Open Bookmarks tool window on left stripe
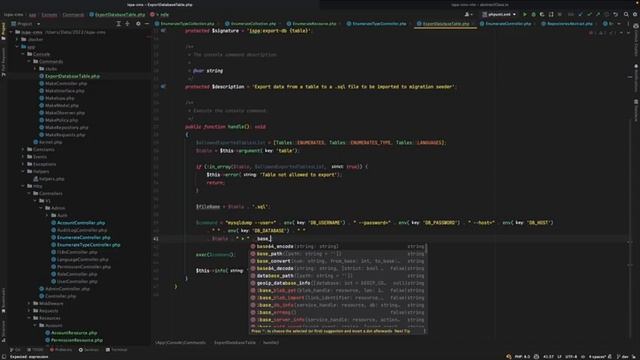The width and height of the screenshot is (640, 360). coord(4,300)
